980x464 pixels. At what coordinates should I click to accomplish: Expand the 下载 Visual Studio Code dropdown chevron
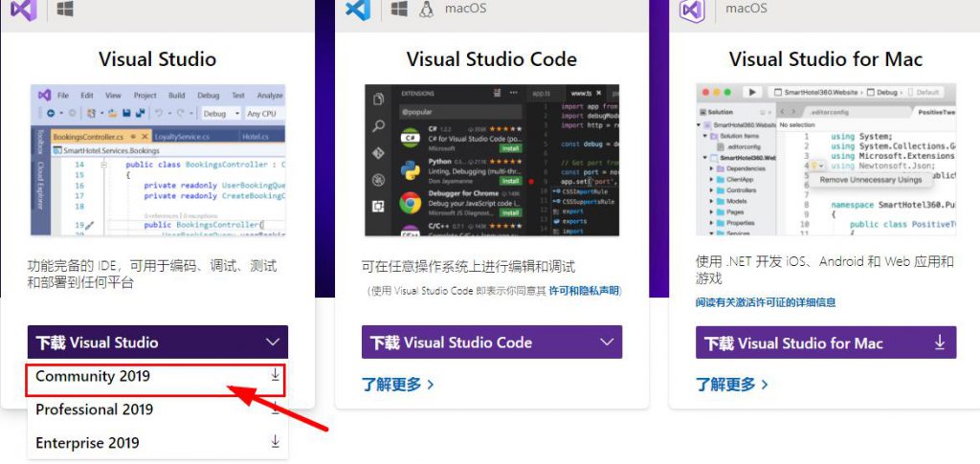[607, 342]
